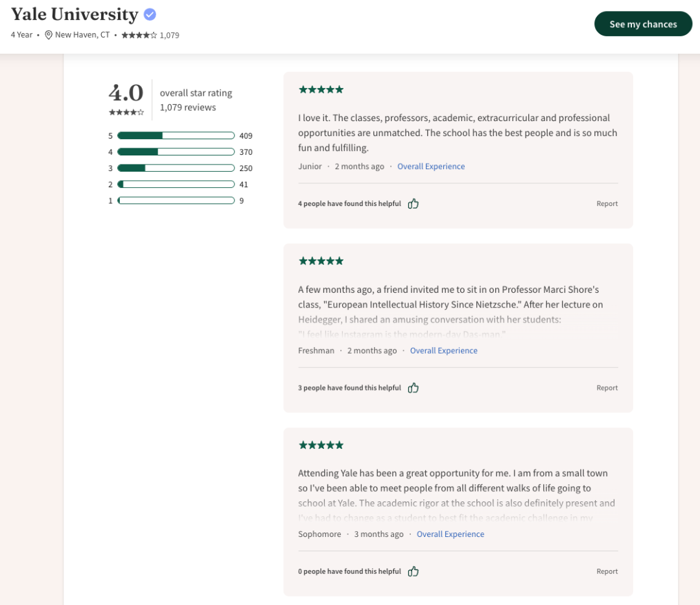The width and height of the screenshot is (700, 605).
Task: Click the five stars on the Freshman review
Action: [x=321, y=261]
